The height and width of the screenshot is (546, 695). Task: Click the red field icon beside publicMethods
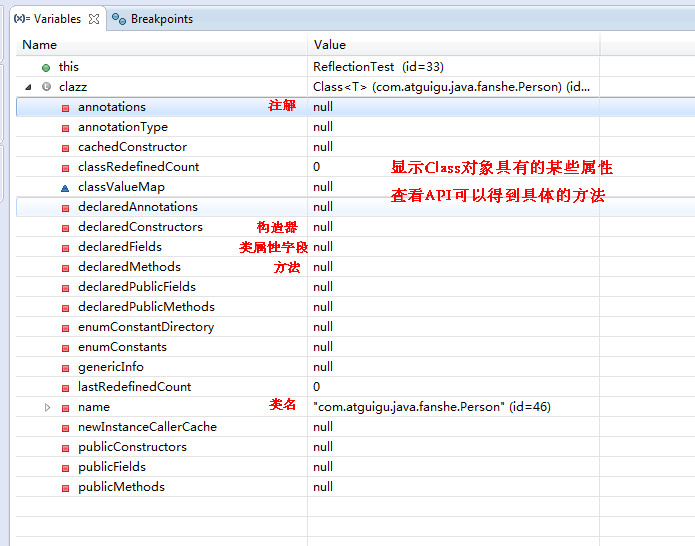pos(66,487)
